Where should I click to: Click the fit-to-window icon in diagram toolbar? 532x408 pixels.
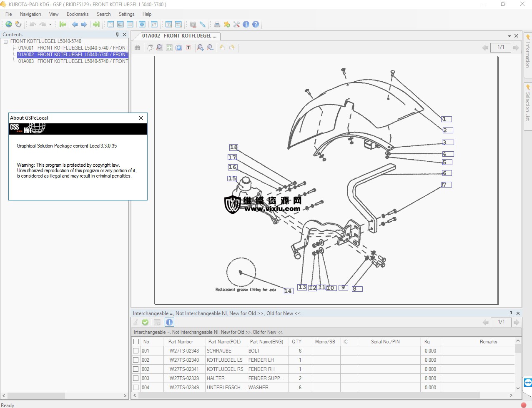169,48
